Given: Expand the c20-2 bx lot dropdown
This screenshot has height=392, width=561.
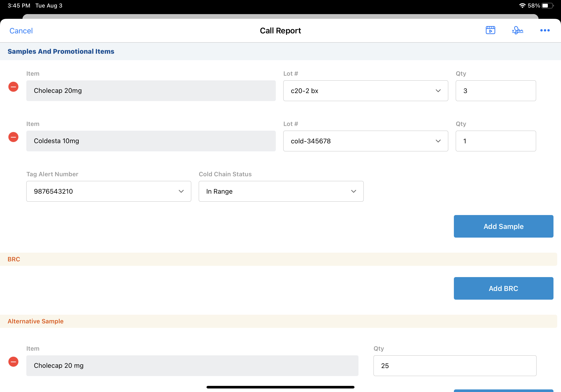Looking at the screenshot, I should (x=365, y=91).
